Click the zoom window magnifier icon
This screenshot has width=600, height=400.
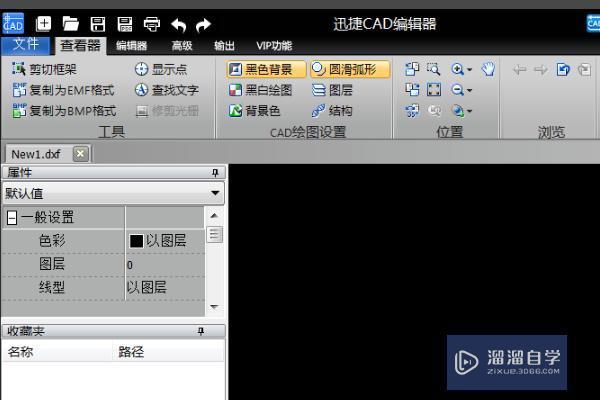pos(434,69)
